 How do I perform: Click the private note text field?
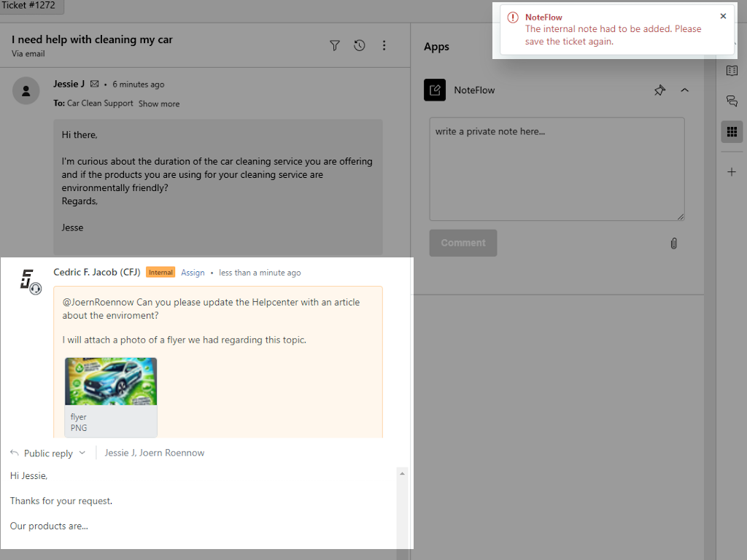(557, 168)
